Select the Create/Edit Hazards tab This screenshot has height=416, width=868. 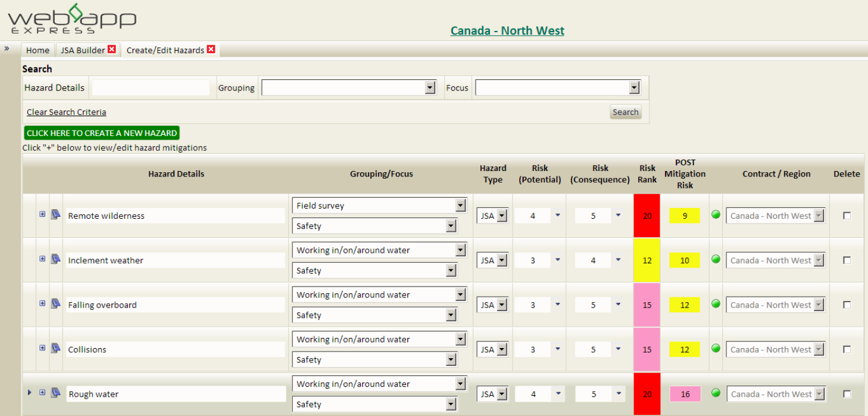pyautogui.click(x=166, y=50)
